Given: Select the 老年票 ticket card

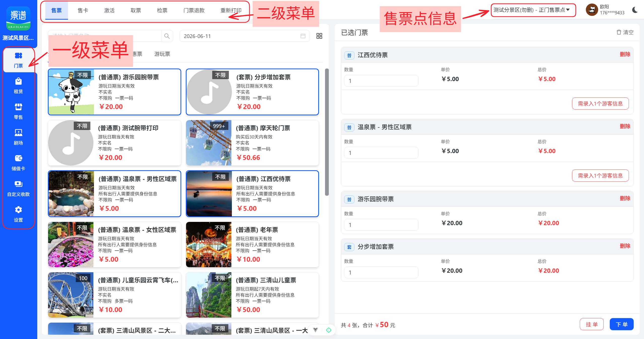Looking at the screenshot, I should click(x=252, y=245).
